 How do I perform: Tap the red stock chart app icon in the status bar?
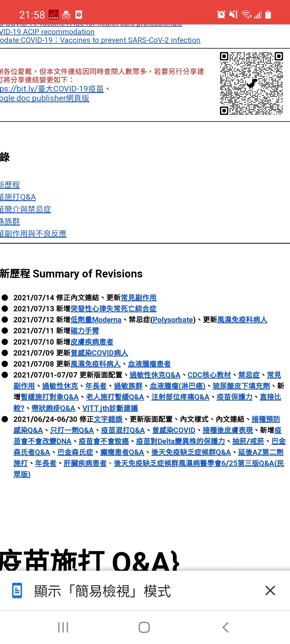(x=53, y=15)
